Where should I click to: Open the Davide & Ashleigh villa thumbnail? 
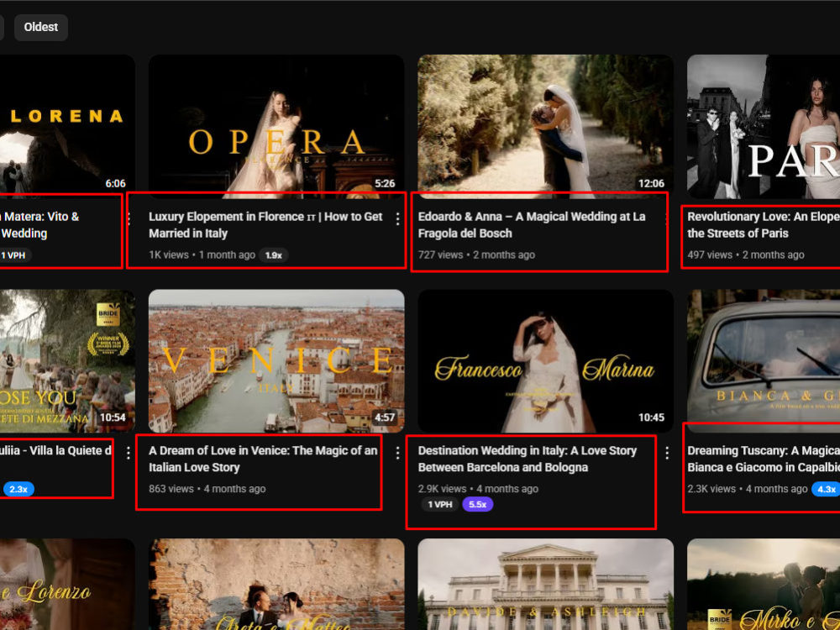point(545,585)
